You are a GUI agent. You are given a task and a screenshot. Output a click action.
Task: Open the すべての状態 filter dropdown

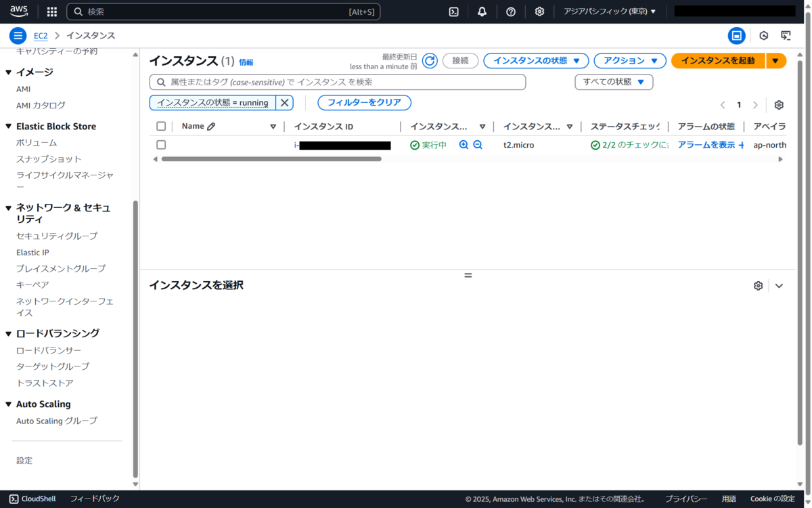(614, 82)
